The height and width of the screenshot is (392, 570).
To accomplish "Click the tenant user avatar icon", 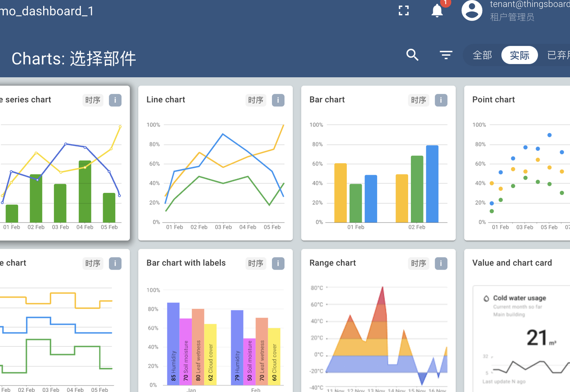I will point(472,11).
